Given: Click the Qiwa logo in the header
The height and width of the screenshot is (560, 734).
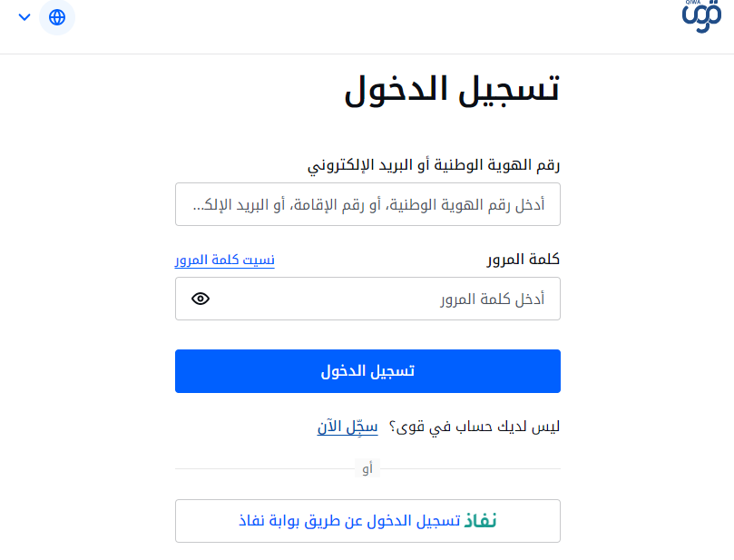Looking at the screenshot, I should click(701, 17).
